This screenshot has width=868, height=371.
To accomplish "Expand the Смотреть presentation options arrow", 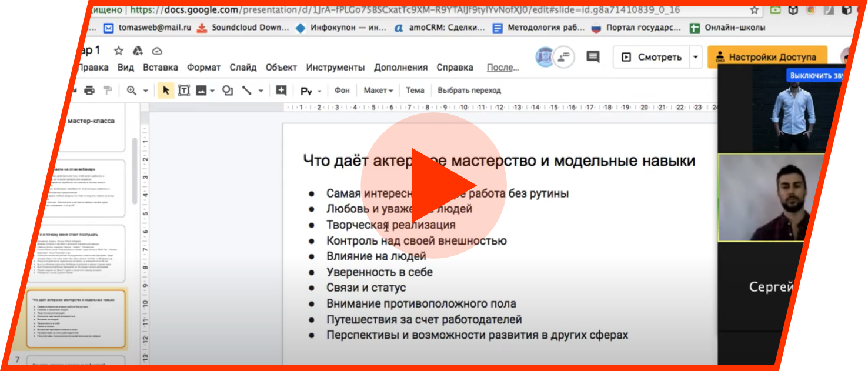I will 696,57.
